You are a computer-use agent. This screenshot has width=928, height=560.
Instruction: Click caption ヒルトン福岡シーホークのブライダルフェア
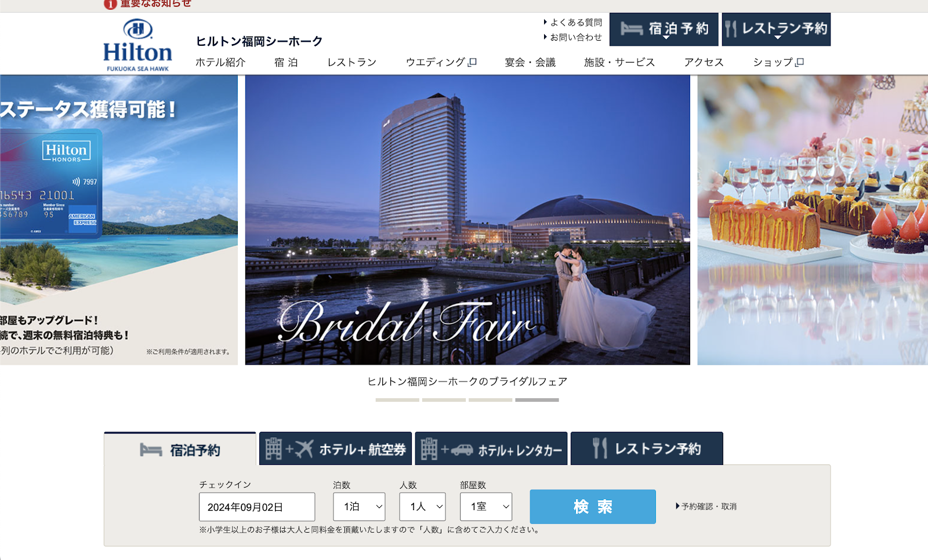coord(467,381)
